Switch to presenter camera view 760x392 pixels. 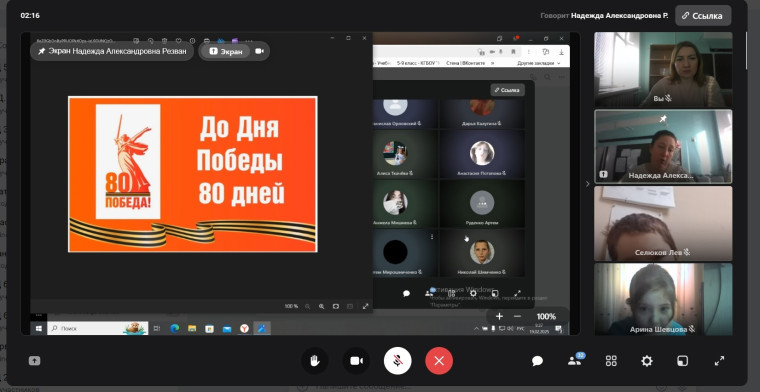(259, 51)
